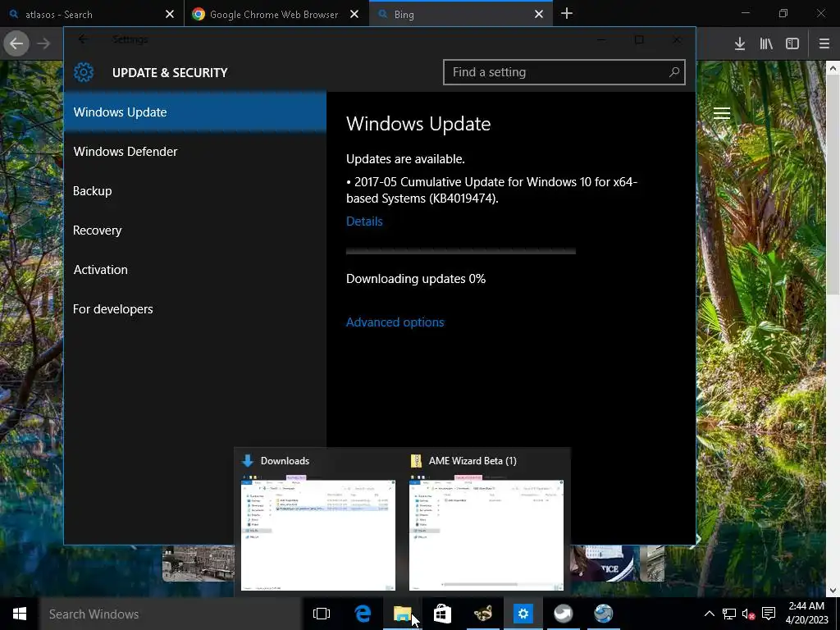Open the network tray icon
This screenshot has width=840, height=630.
tap(729, 614)
